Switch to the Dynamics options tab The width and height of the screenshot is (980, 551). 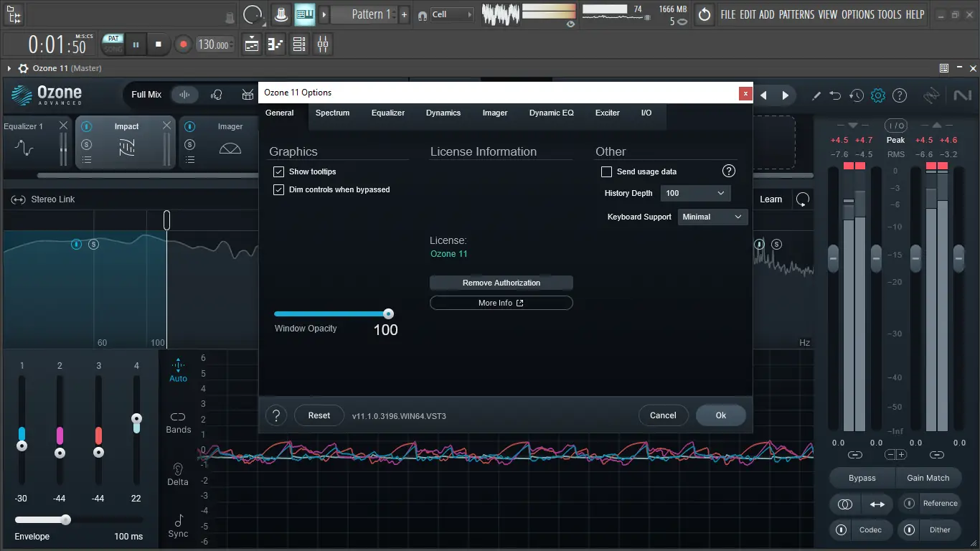coord(443,113)
